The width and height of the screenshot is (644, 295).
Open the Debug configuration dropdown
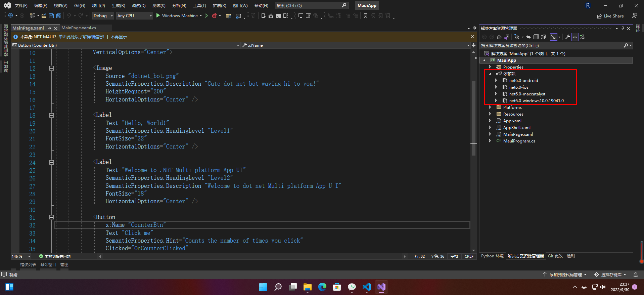103,15
